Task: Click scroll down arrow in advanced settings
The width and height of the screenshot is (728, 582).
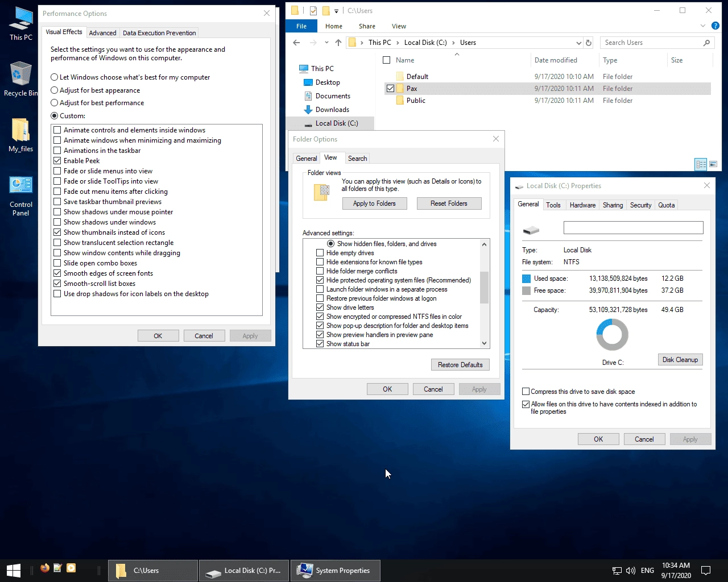Action: click(x=485, y=343)
